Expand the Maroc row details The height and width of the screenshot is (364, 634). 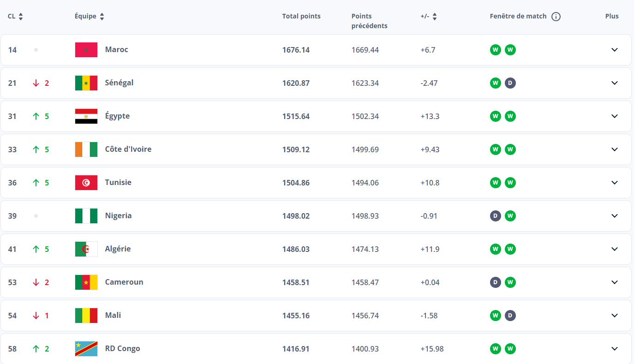click(614, 50)
